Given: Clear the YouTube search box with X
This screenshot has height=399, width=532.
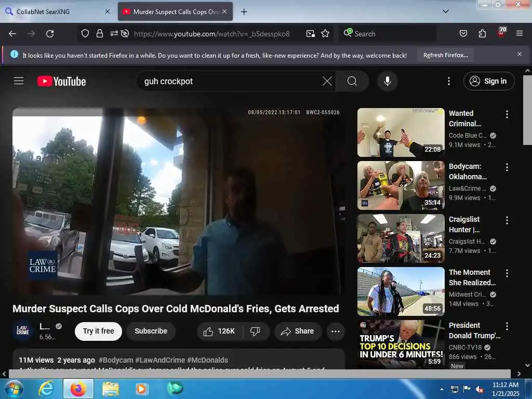Looking at the screenshot, I should tap(327, 81).
